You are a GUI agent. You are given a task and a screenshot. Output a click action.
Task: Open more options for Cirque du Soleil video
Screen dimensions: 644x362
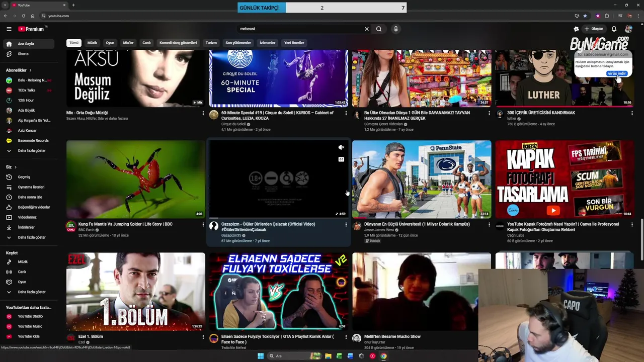[346, 113]
